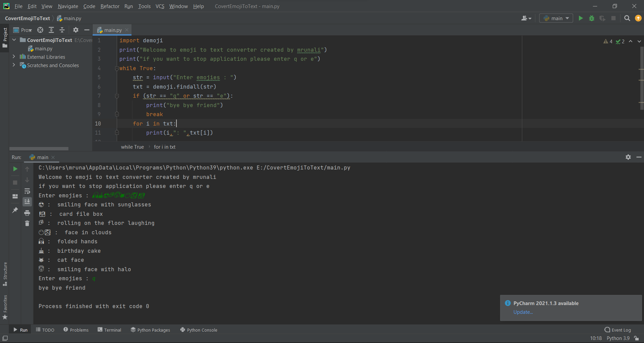Collapse the while True code block fold

tap(117, 68)
